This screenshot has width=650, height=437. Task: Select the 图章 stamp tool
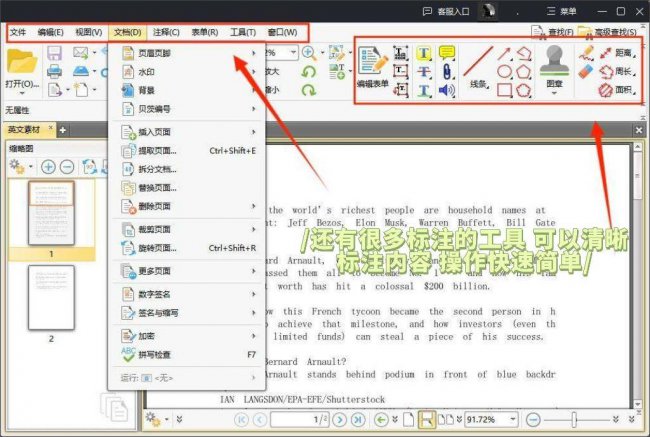(x=554, y=68)
